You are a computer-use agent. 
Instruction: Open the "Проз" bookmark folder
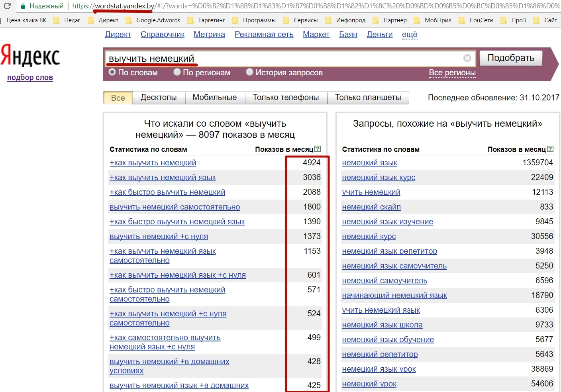(514, 20)
